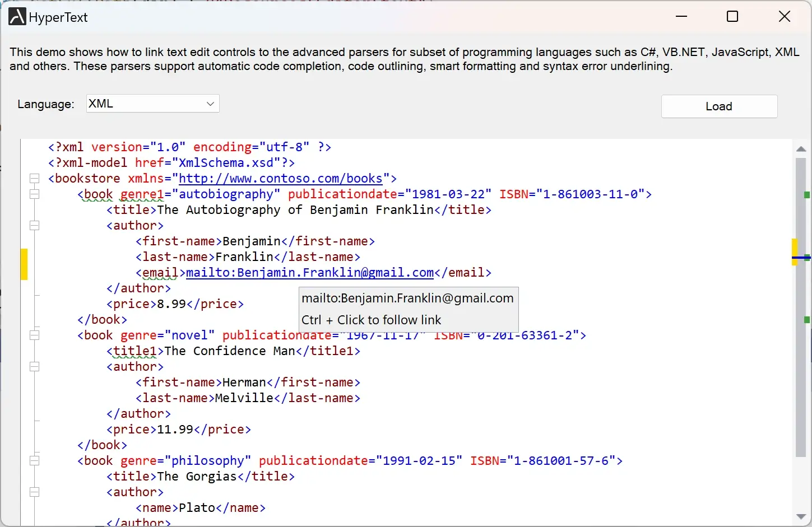
Task: Collapse the autobiography book element
Action: [x=34, y=194]
